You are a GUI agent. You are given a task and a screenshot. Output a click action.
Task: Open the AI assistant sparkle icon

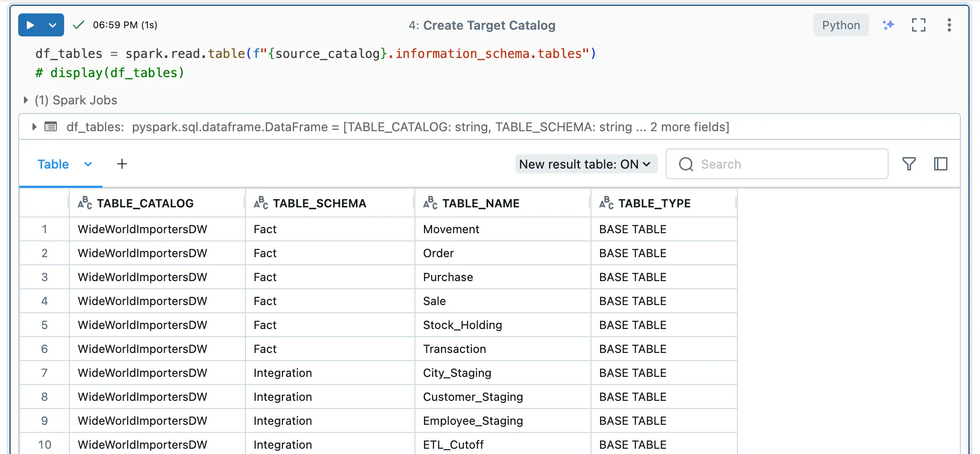(888, 25)
